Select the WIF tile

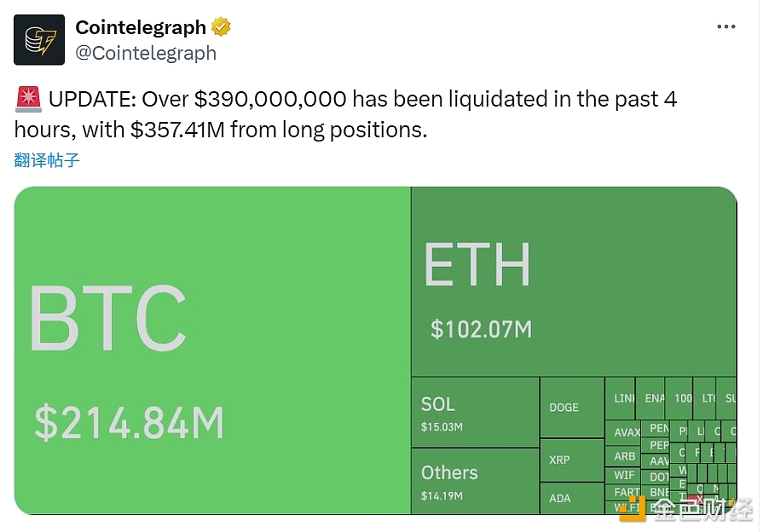pos(625,475)
